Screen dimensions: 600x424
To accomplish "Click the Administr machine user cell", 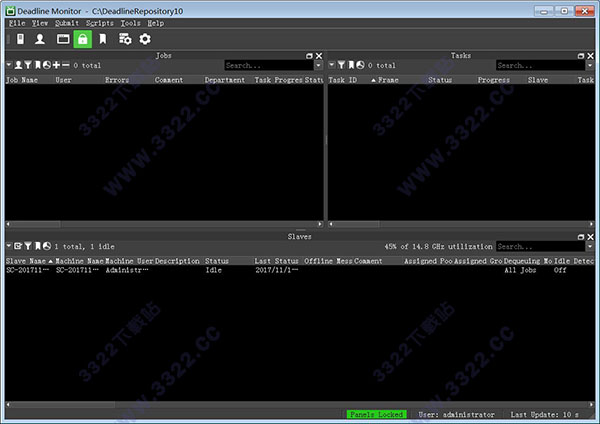I will tap(127, 270).
